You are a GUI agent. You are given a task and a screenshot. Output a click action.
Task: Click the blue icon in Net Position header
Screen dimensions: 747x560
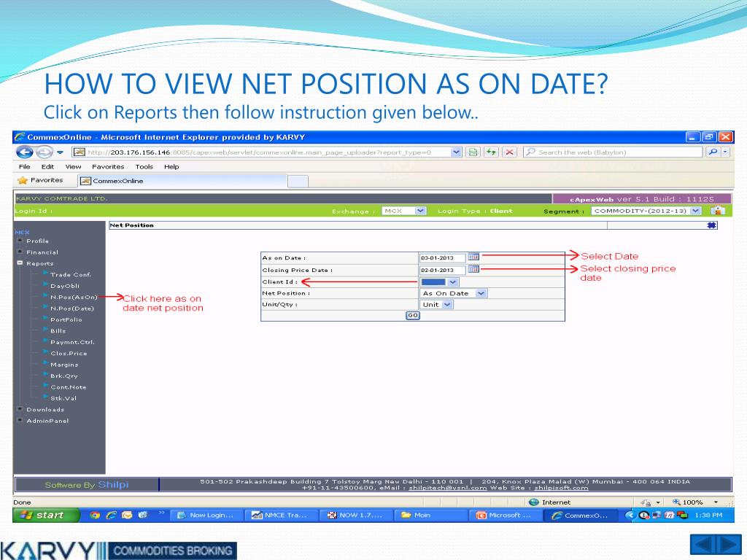tap(711, 225)
